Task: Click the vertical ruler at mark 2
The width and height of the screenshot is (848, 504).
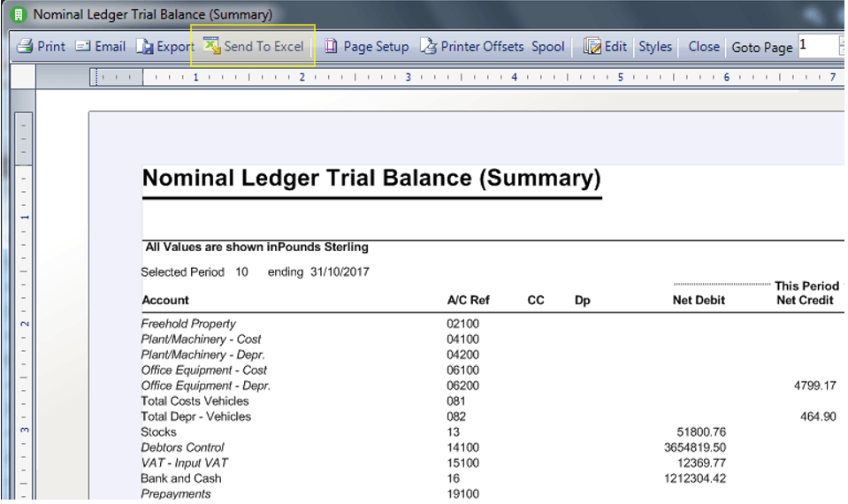Action: pos(25,324)
